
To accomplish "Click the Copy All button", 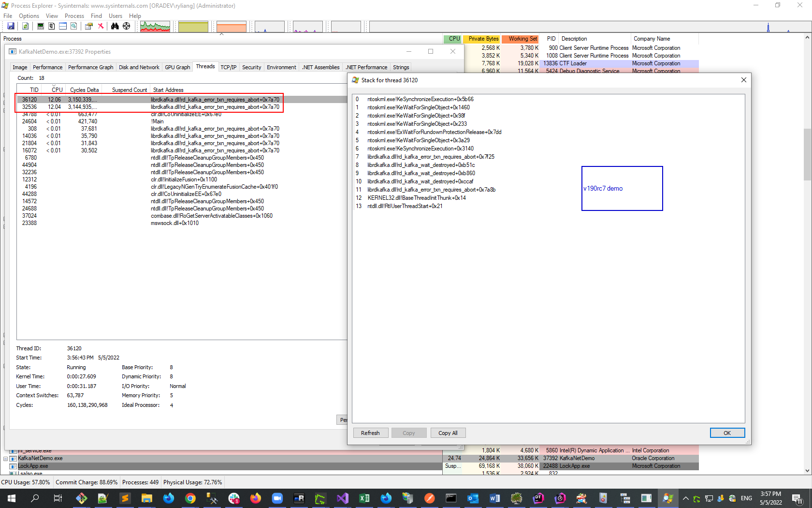I will 448,433.
